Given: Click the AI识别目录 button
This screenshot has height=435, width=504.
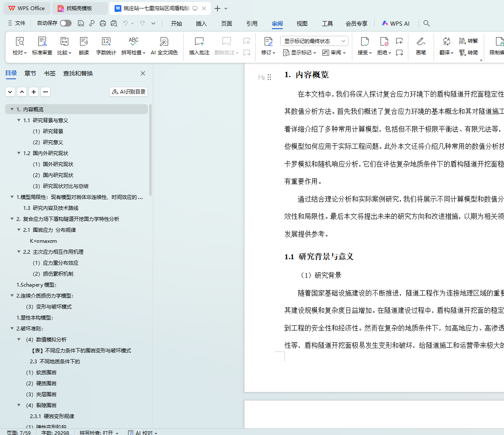Looking at the screenshot, I should pos(129,92).
